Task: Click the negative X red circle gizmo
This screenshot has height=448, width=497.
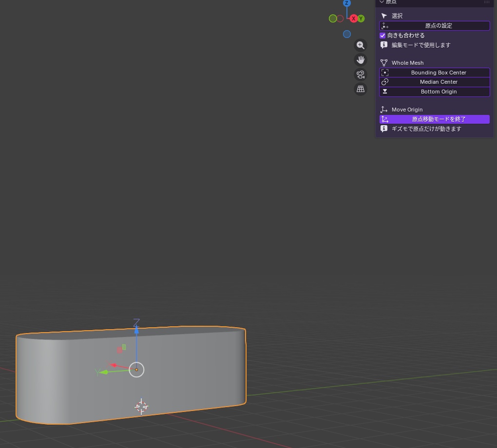Action: point(340,19)
